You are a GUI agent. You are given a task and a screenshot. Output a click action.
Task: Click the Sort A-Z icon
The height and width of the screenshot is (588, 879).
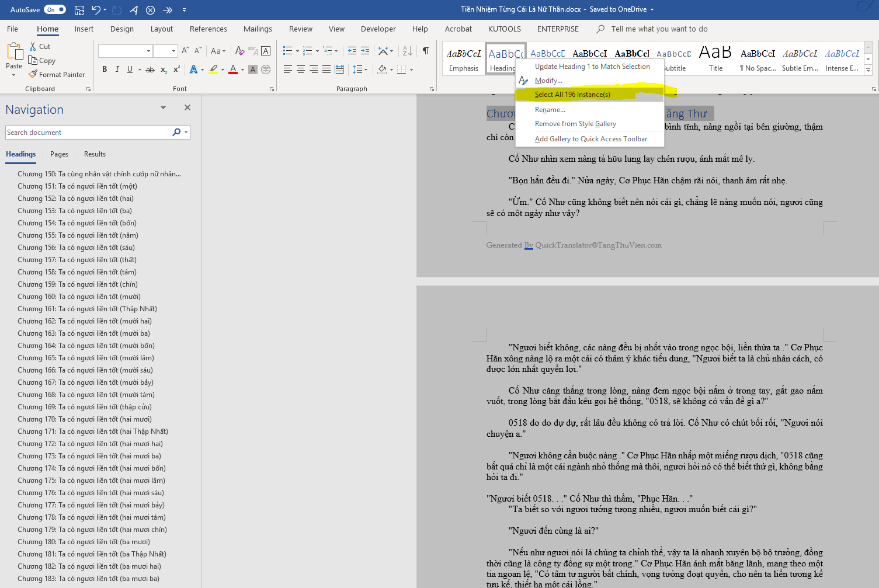(408, 51)
